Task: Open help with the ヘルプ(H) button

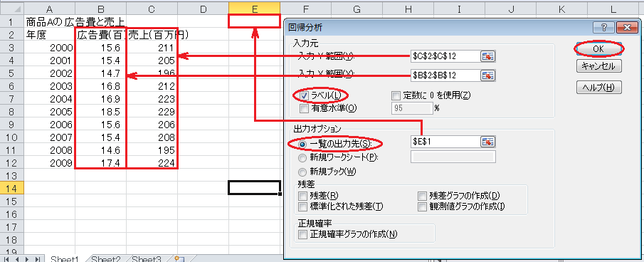Action: (x=598, y=87)
